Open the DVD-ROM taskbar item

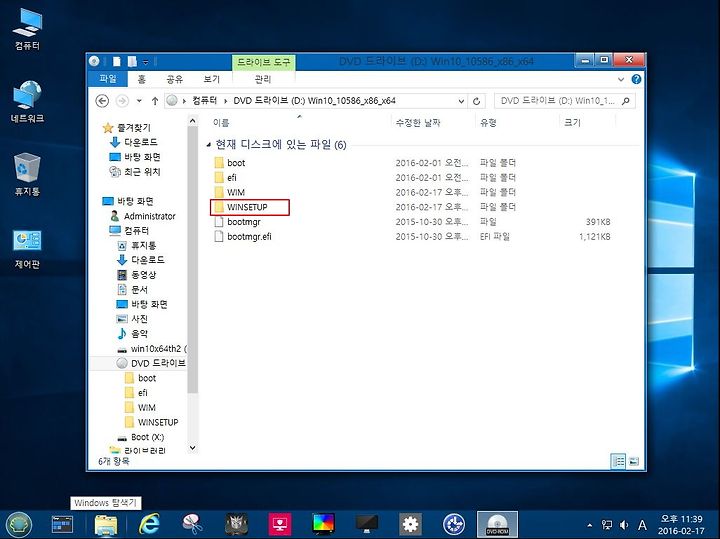point(497,524)
